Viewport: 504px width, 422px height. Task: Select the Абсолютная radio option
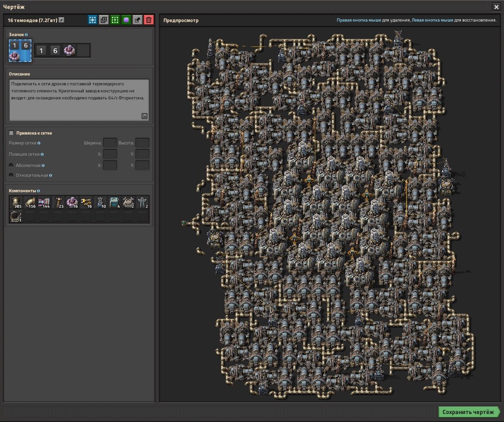(11, 166)
